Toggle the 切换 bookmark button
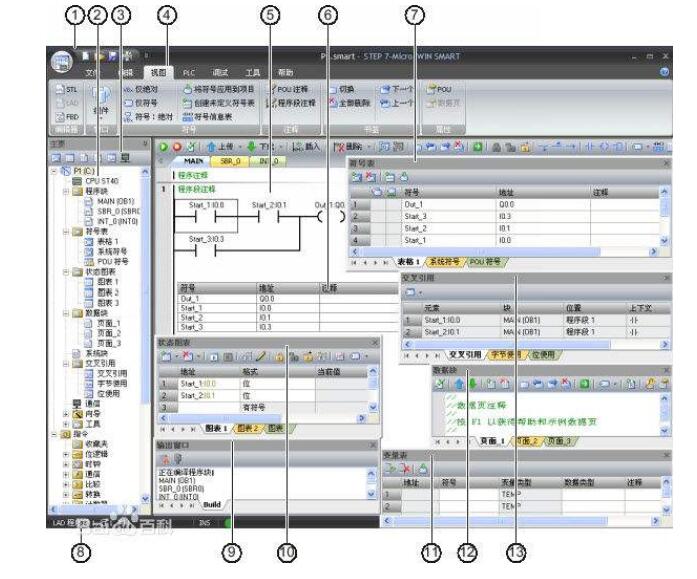Image resolution: width=697 pixels, height=579 pixels. coord(342,89)
